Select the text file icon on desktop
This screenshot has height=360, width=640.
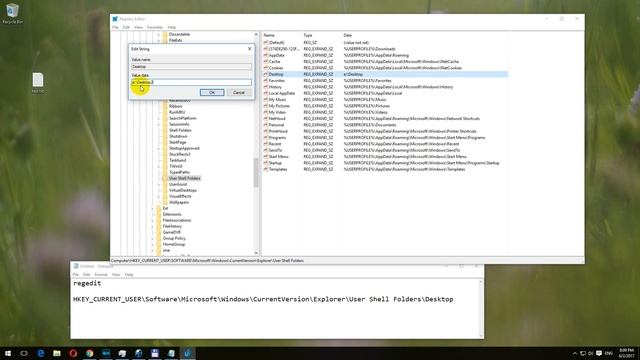point(38,82)
